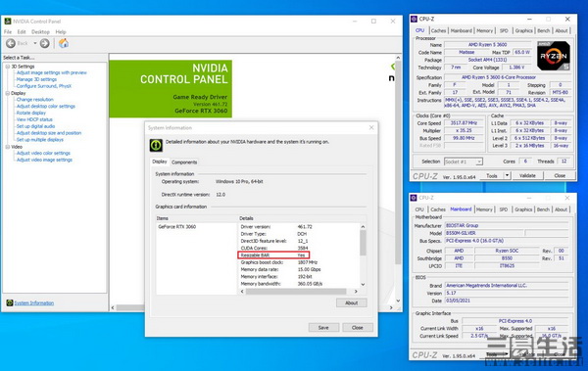Collapse the Video tree node
The width and height of the screenshot is (588, 371).
coord(7,147)
